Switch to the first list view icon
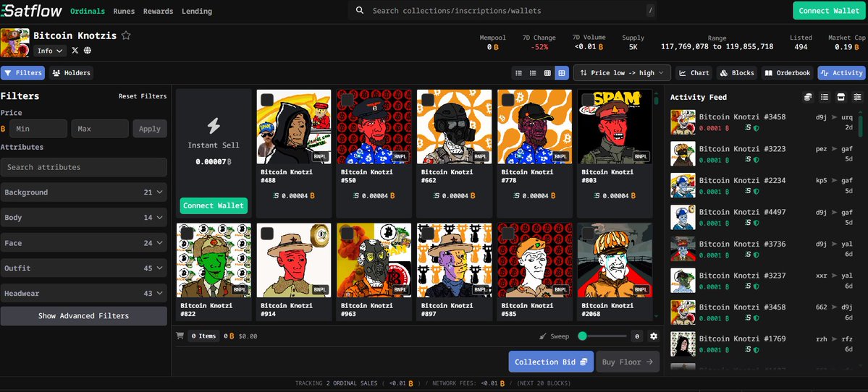Viewport: 868px width, 392px height. point(518,73)
